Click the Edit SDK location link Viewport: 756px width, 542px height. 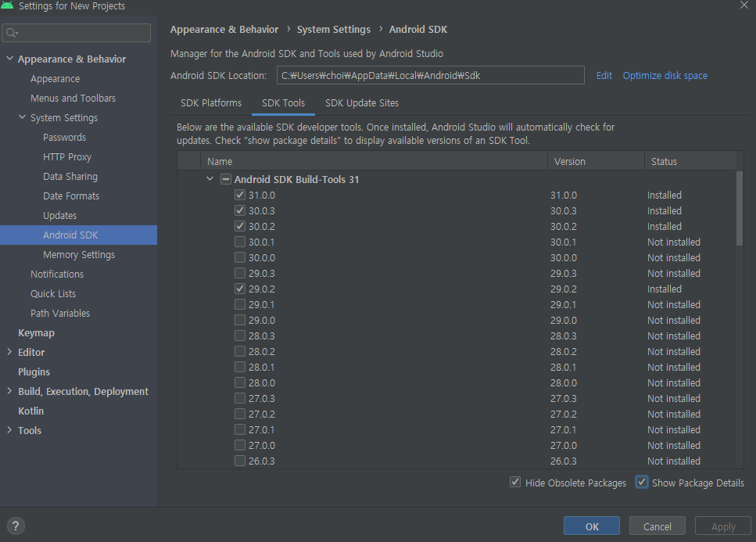pos(604,76)
